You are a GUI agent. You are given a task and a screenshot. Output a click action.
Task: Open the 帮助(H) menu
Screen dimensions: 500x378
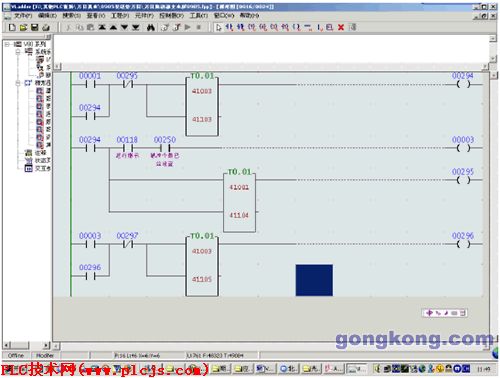[249, 15]
